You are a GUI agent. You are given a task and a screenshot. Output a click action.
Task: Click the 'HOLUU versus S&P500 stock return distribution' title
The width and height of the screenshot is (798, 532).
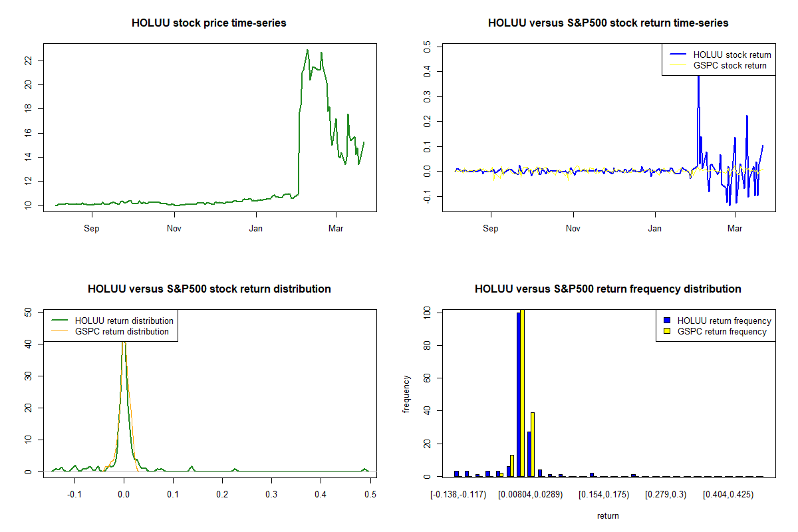(209, 289)
